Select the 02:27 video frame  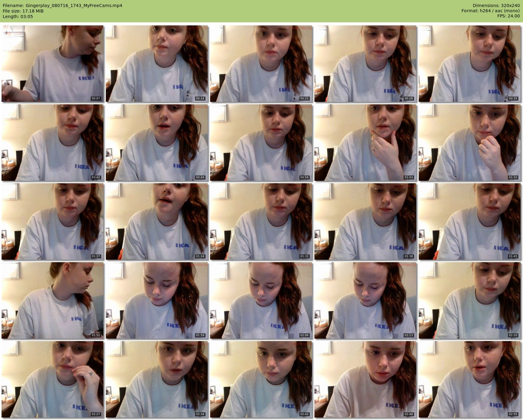(53, 379)
